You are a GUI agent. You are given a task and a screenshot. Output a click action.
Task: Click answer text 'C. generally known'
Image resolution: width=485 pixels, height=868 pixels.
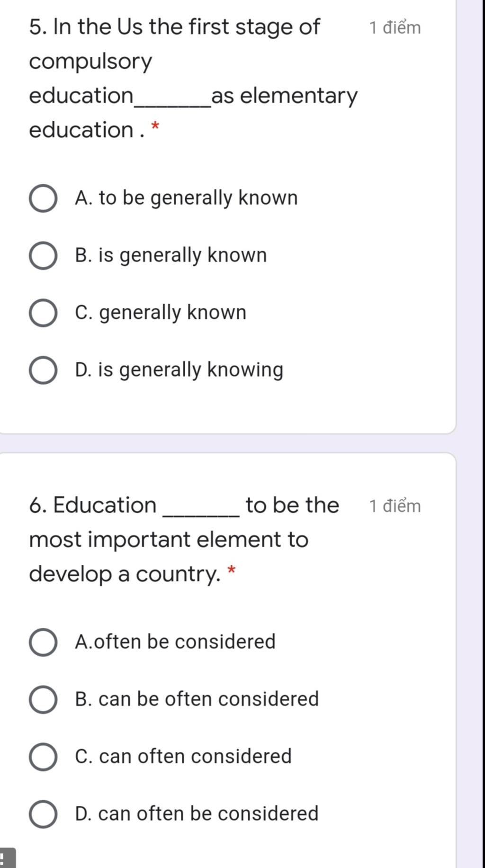pos(161,313)
